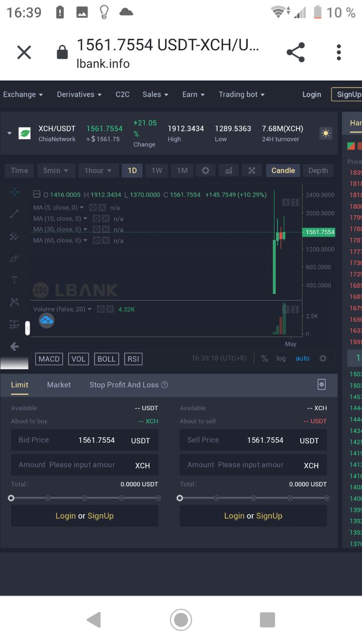
Task: Toggle the BOLL indicator
Action: [x=107, y=359]
